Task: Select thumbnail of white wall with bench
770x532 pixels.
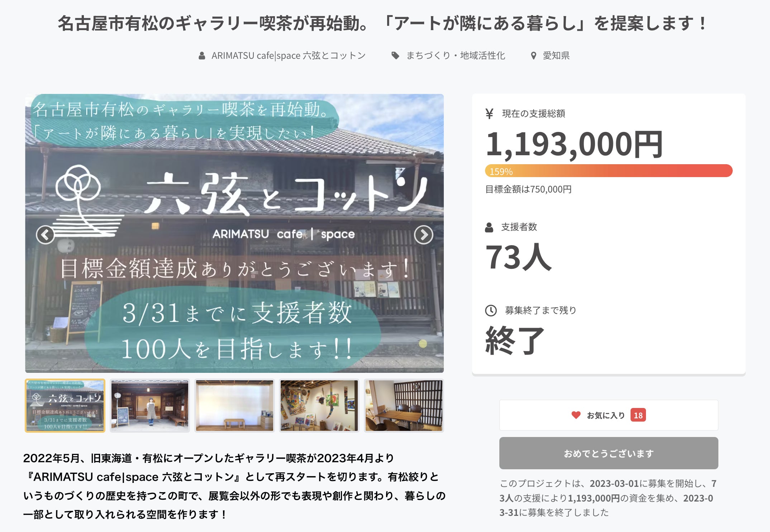Action: 234,405
